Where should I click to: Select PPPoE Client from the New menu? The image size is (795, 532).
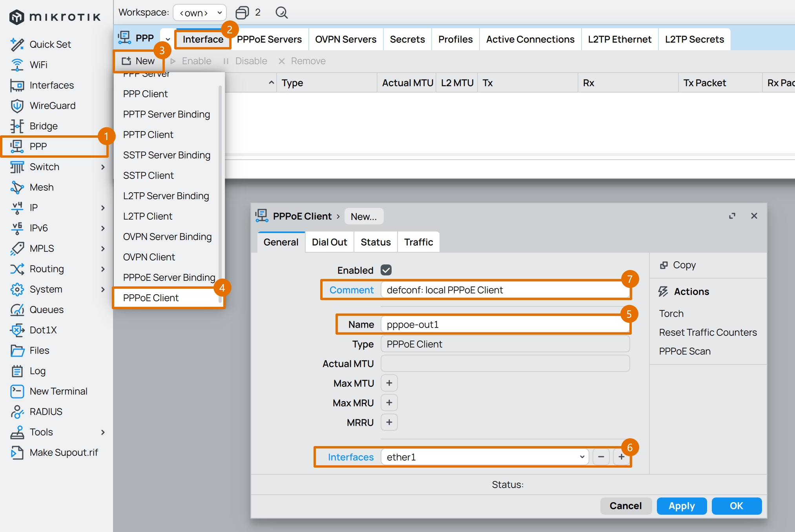click(151, 298)
